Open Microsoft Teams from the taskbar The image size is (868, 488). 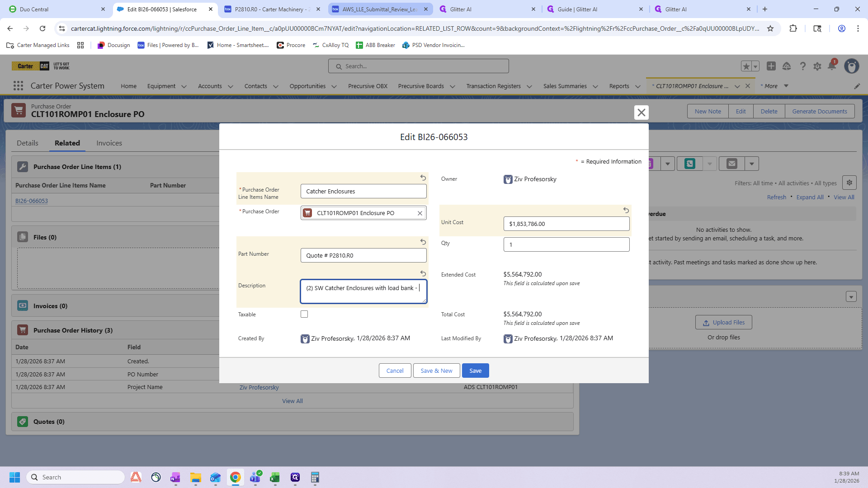pos(255,478)
